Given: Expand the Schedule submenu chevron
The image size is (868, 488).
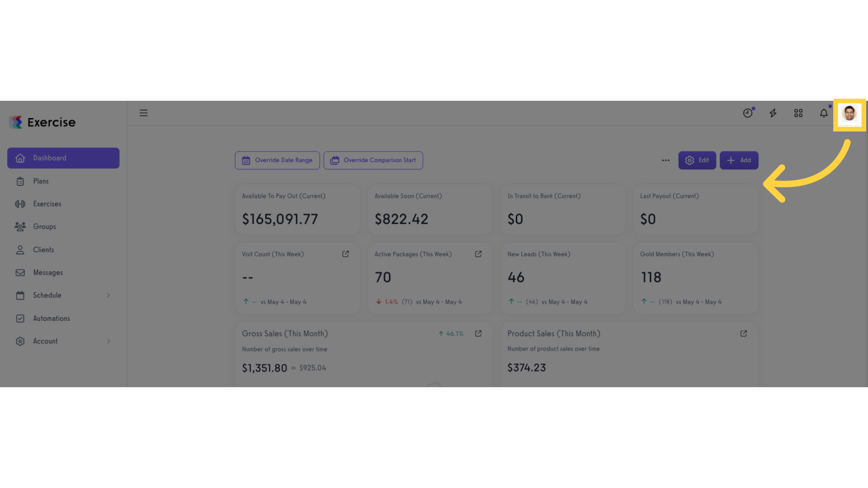Looking at the screenshot, I should [108, 296].
